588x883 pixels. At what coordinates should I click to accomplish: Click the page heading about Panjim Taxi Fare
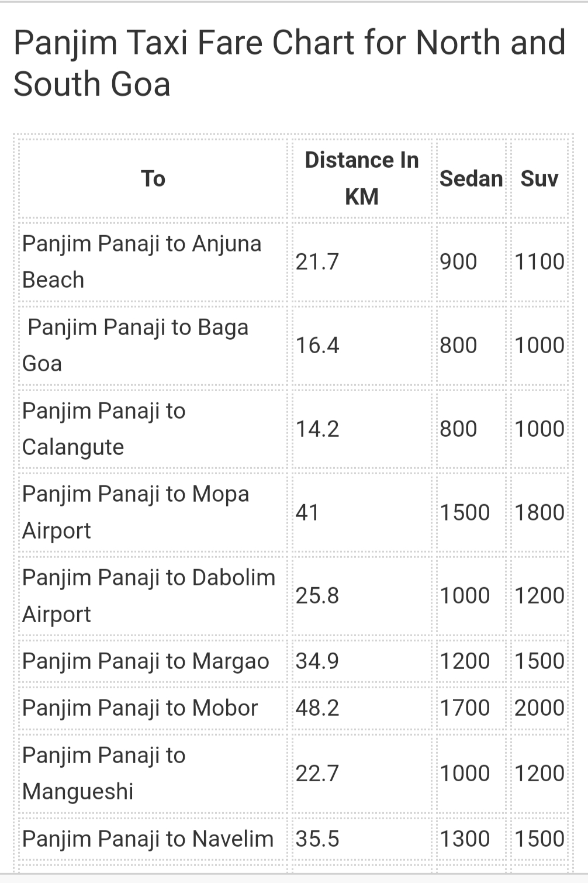point(289,63)
